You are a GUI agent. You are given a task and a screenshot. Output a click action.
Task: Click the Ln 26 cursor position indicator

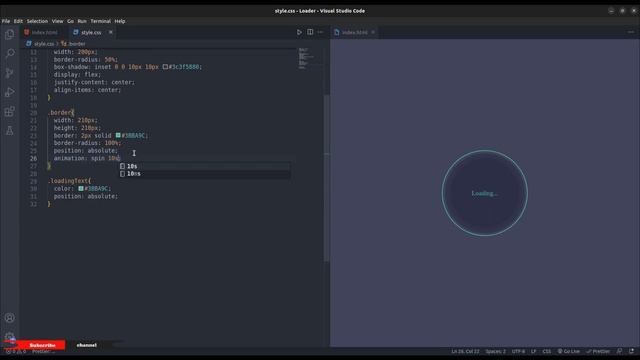pyautogui.click(x=465, y=351)
